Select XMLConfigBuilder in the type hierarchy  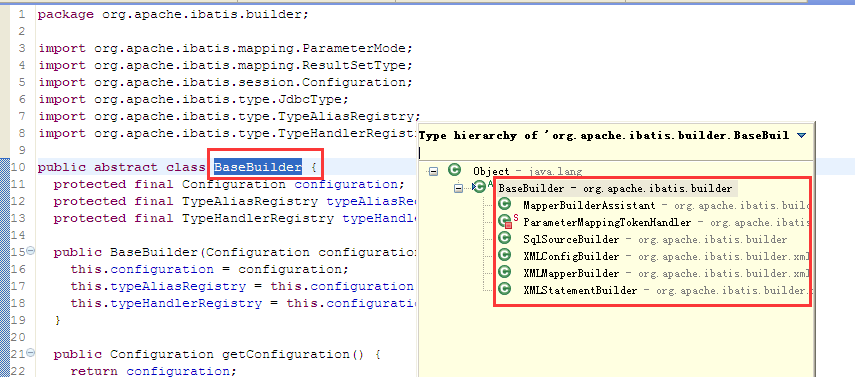571,256
